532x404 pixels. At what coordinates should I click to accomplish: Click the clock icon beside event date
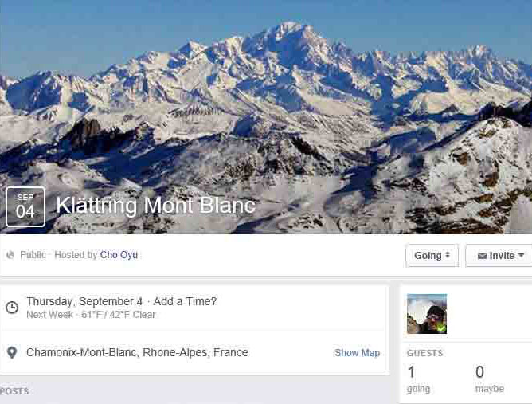[12, 308]
